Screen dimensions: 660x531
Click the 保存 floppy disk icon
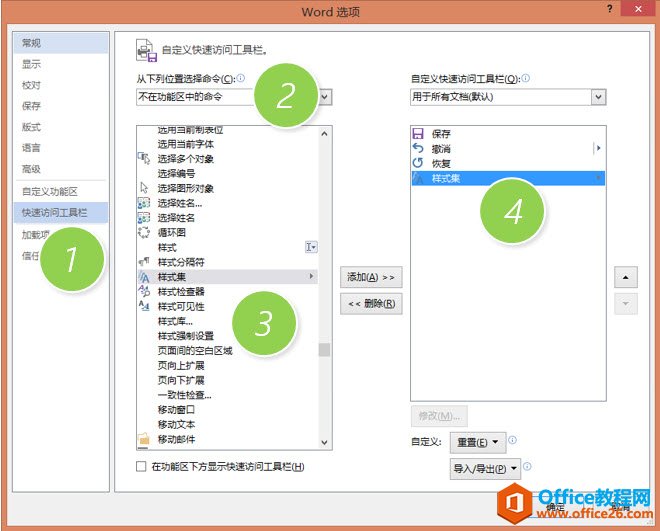point(418,134)
